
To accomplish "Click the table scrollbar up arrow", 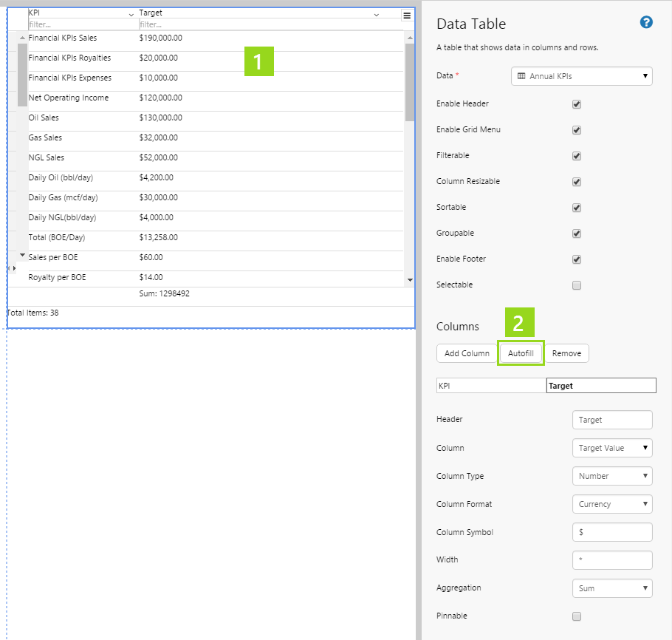I will click(410, 37).
